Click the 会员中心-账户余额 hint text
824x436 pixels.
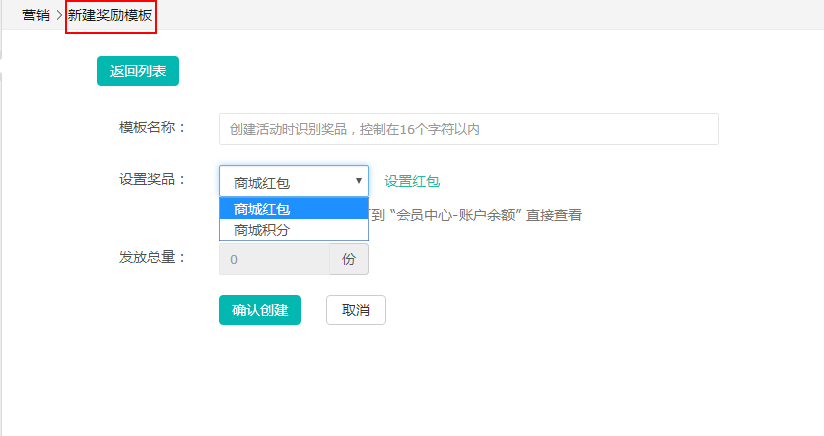pos(476,214)
